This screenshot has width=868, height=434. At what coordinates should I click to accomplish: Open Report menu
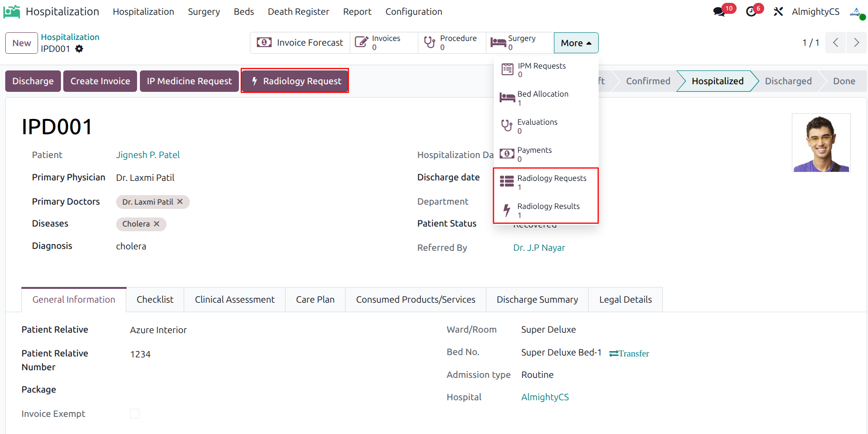coord(357,11)
